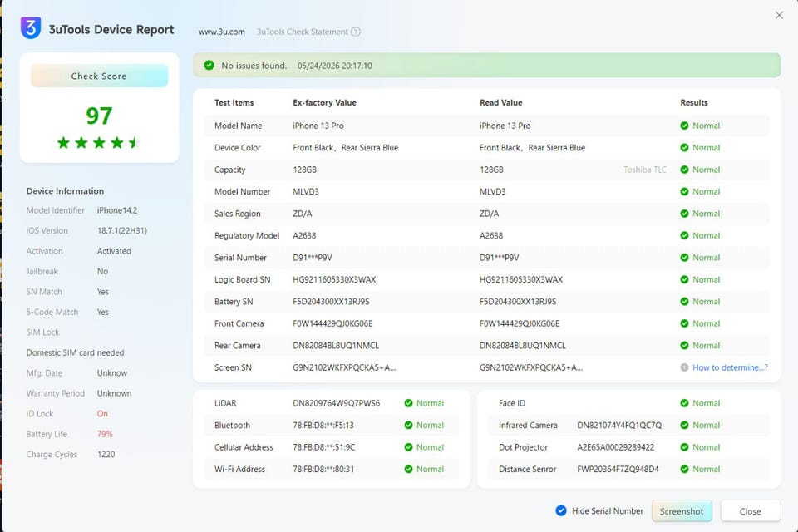Click the Check Score button
798x532 pixels.
pos(99,76)
